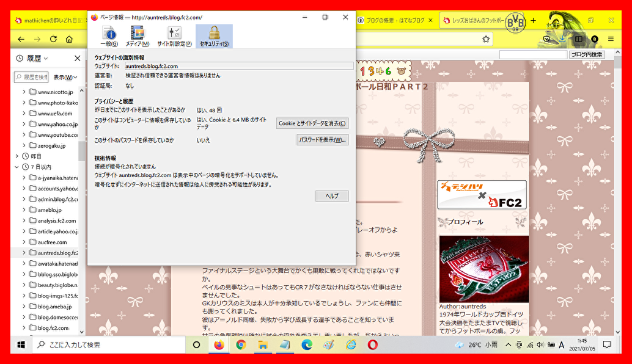Navigate back with the arrow icon
Viewport: 632px width, 364px height.
click(20, 38)
